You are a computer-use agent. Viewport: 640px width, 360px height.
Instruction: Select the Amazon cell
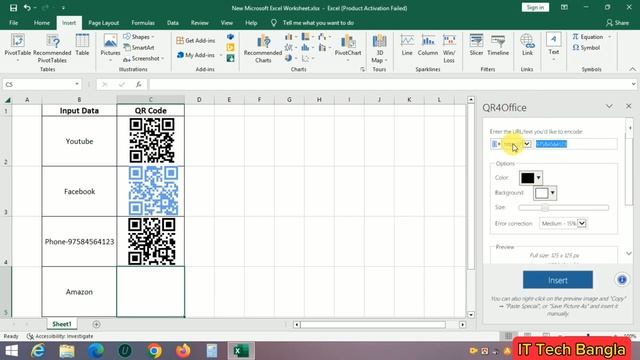[79, 292]
